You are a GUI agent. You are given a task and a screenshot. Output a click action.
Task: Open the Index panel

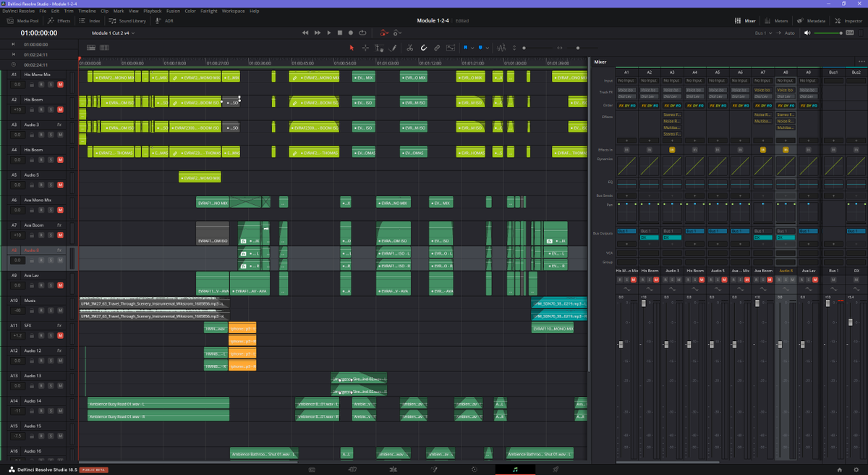(x=90, y=21)
